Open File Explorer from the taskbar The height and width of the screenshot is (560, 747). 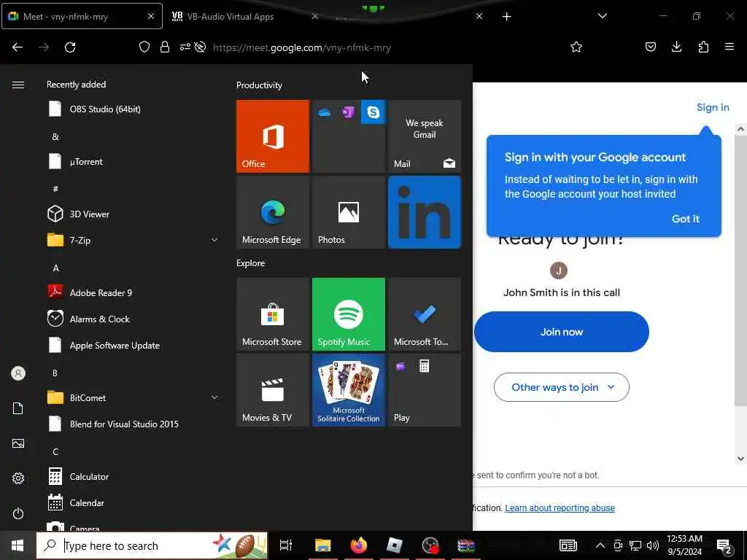[322, 545]
